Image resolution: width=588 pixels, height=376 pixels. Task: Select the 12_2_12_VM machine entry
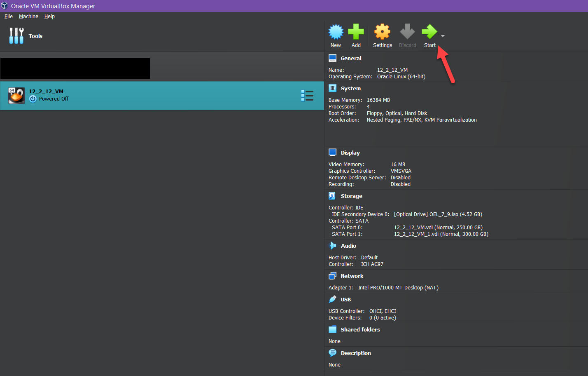tap(162, 96)
